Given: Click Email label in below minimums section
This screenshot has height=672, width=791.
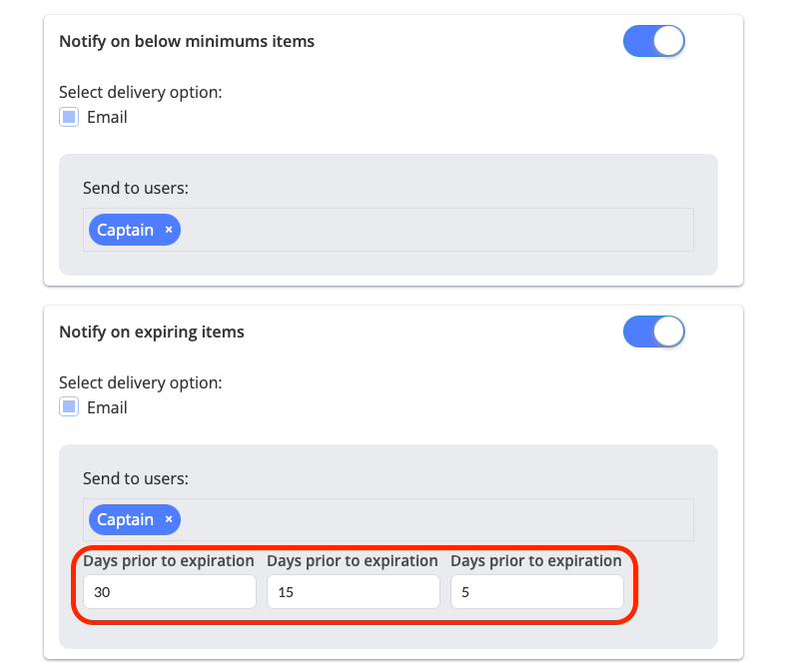Looking at the screenshot, I should (x=107, y=117).
